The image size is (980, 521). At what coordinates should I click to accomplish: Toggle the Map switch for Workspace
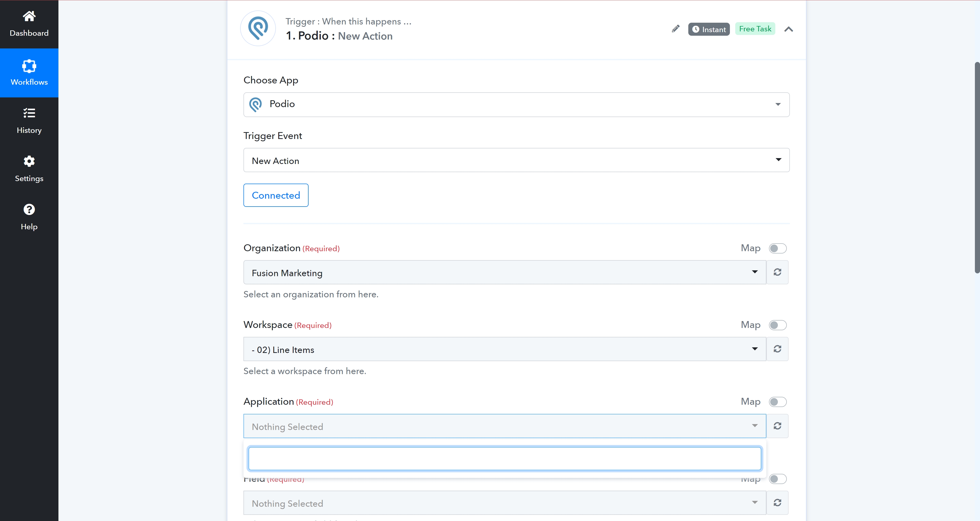(777, 325)
